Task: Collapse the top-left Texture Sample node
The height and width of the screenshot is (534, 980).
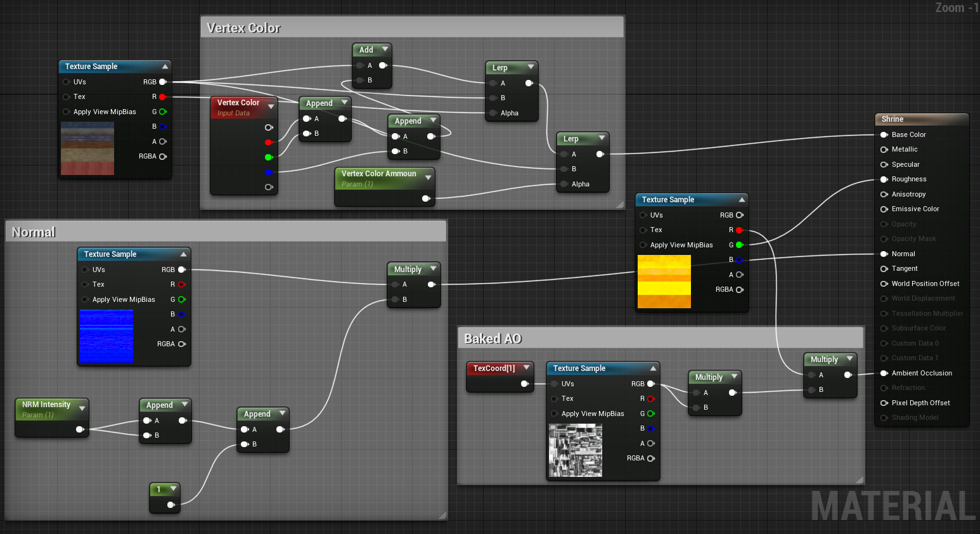Action: (165, 67)
